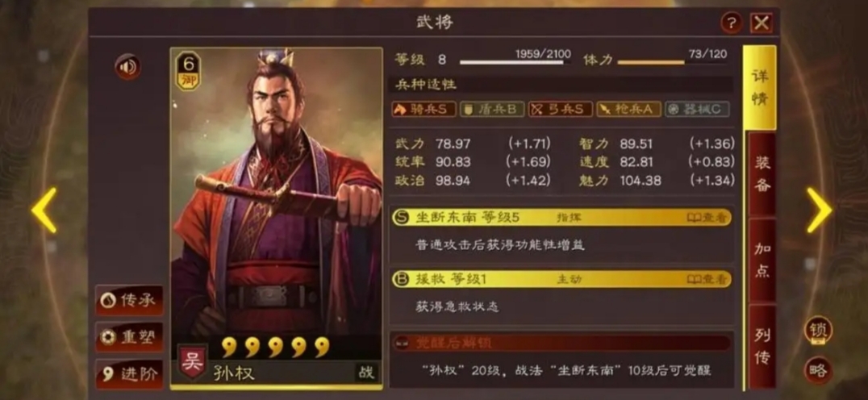Screen dimensions: 868x400
Task: View details of 坐断东南 skill via 查看
Action: tap(707, 218)
